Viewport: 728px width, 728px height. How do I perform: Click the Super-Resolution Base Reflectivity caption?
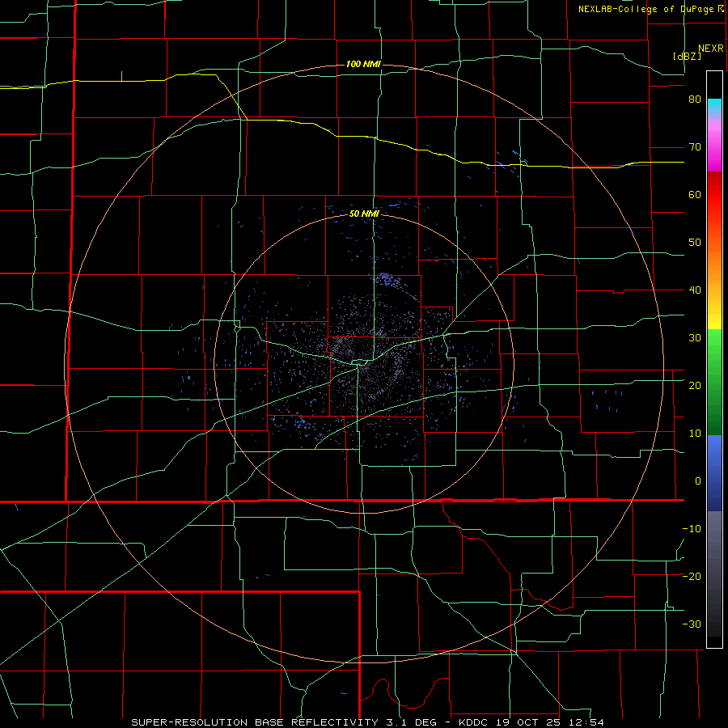click(x=368, y=722)
